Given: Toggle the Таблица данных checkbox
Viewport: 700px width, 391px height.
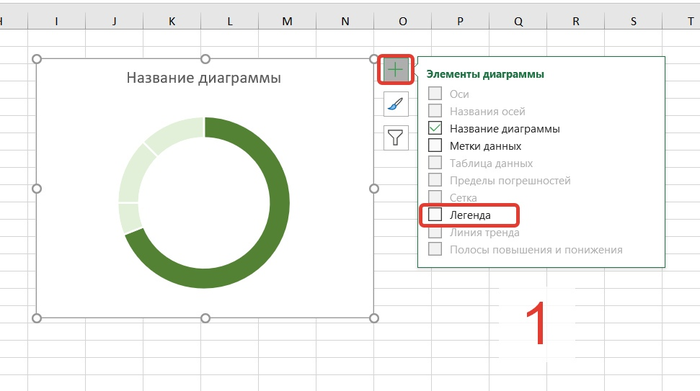Looking at the screenshot, I should coord(435,162).
